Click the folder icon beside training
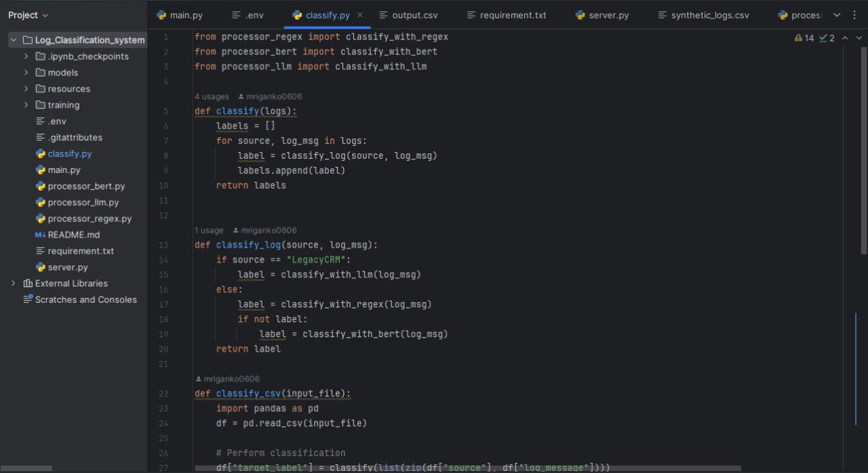The height and width of the screenshot is (473, 868). click(41, 105)
